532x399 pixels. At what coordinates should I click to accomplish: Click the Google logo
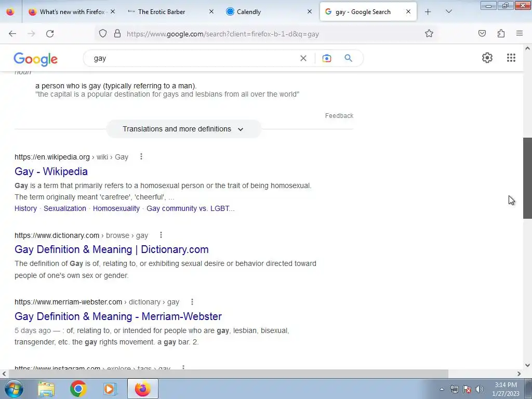[x=36, y=59]
